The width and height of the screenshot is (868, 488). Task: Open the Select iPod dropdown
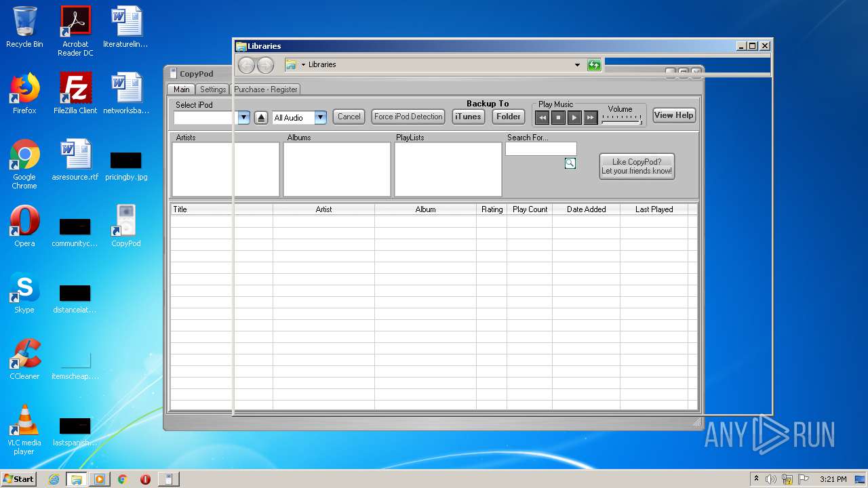tap(244, 118)
